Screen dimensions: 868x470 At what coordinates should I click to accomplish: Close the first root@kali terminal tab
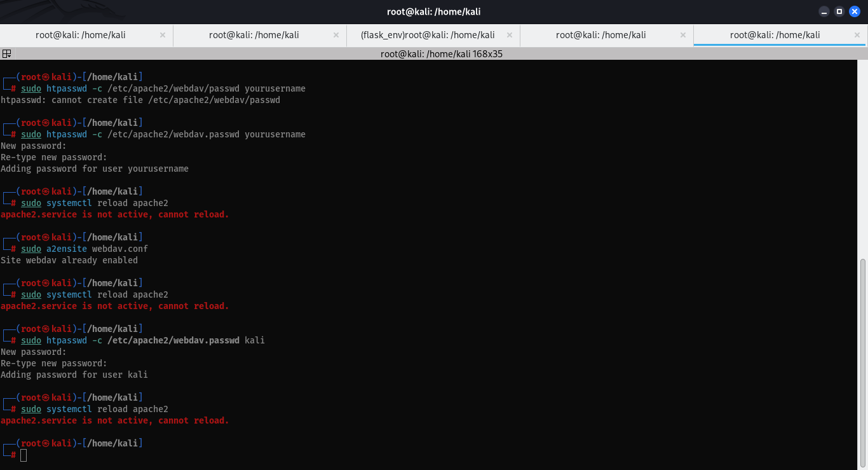163,35
